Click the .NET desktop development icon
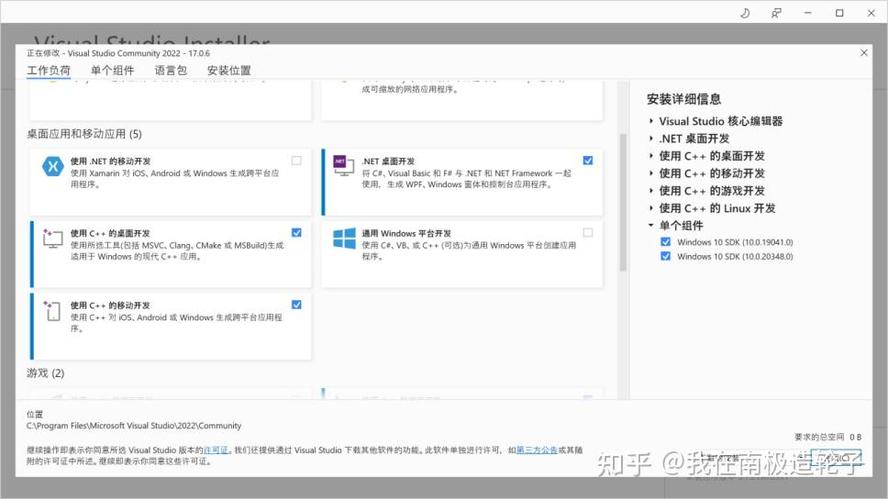This screenshot has width=888, height=500. point(343,165)
